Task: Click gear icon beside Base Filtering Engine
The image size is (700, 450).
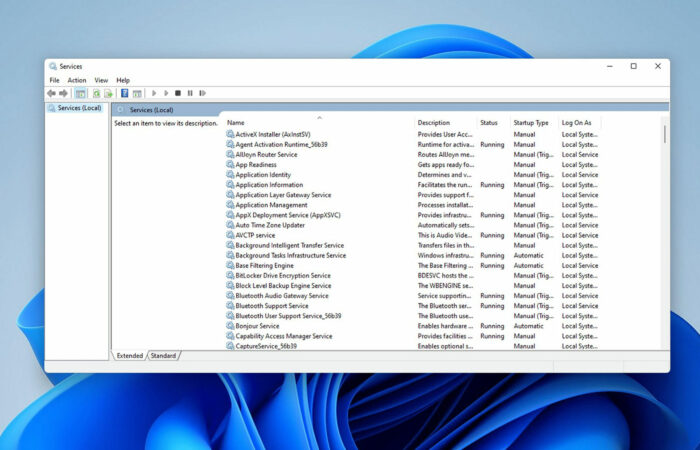Action: [x=230, y=265]
